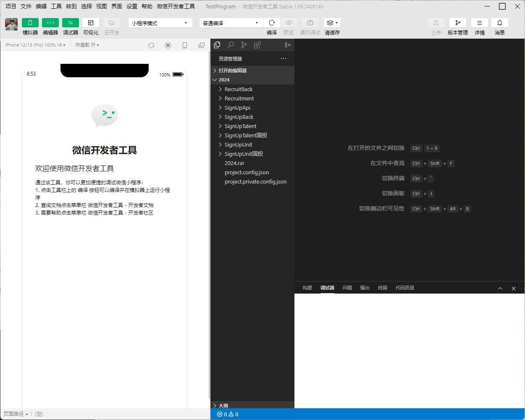Screen dimensions: 525x420
Task: Open 版本管理 version control
Action: 458,23
